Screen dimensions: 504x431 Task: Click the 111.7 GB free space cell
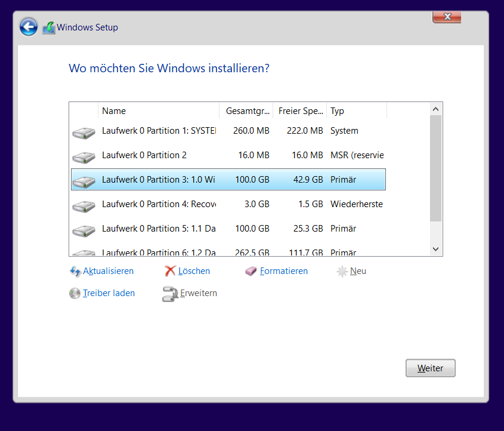(305, 253)
